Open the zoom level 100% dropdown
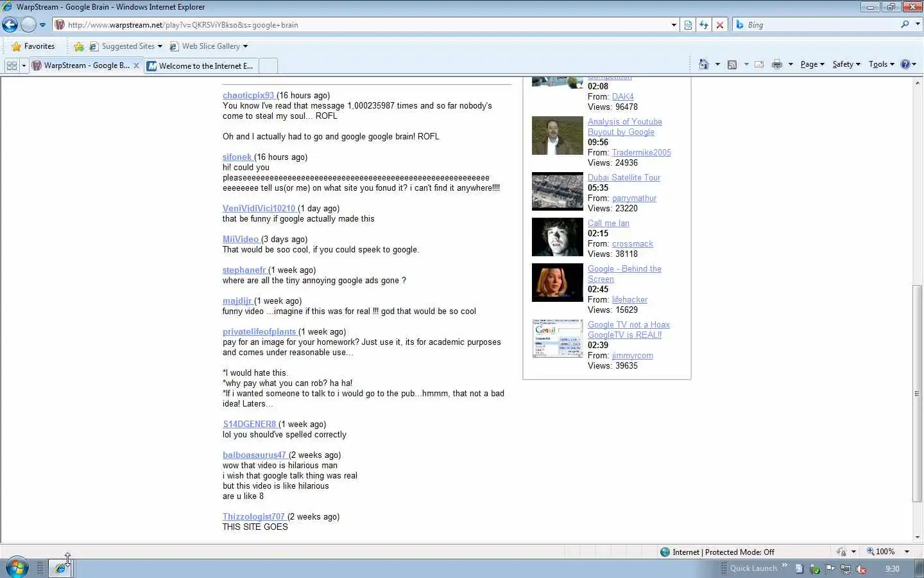Image resolution: width=924 pixels, height=578 pixels. pyautogui.click(x=907, y=552)
